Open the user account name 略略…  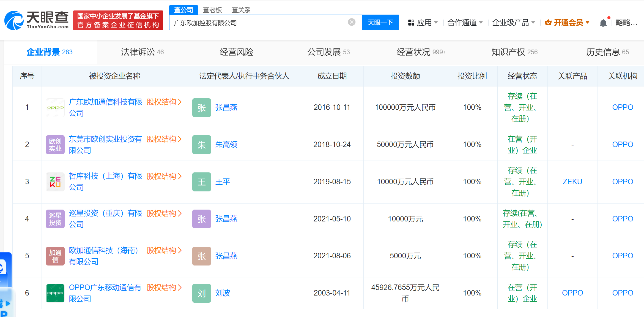[x=626, y=23]
